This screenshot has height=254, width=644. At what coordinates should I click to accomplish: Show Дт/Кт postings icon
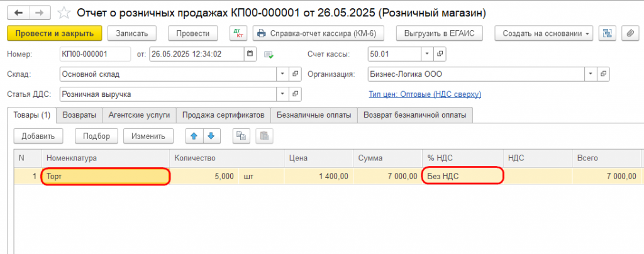pyautogui.click(x=237, y=33)
